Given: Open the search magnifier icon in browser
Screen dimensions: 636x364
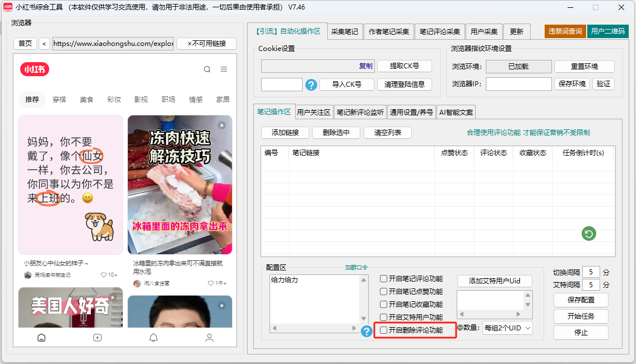Looking at the screenshot, I should click(x=207, y=69).
